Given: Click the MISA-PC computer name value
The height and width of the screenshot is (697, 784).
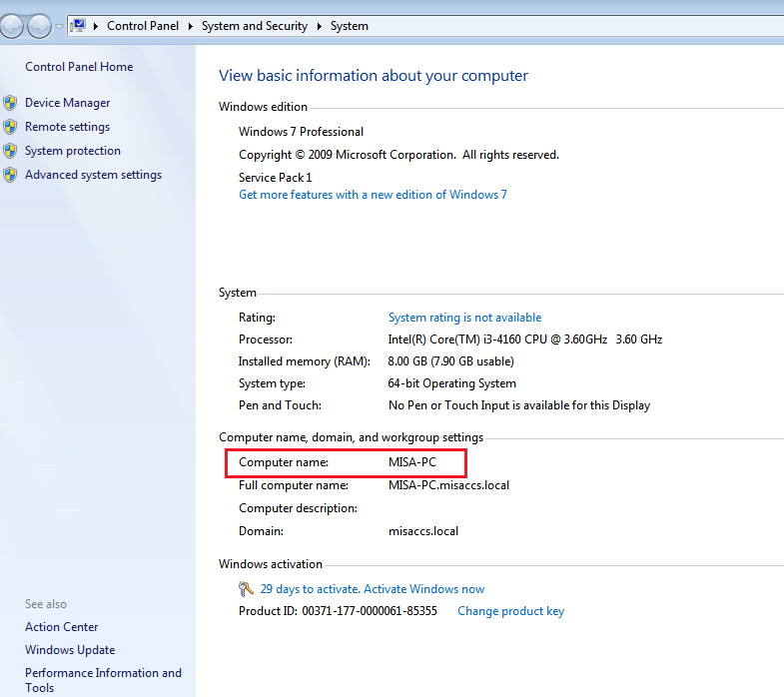Looking at the screenshot, I should [x=412, y=462].
